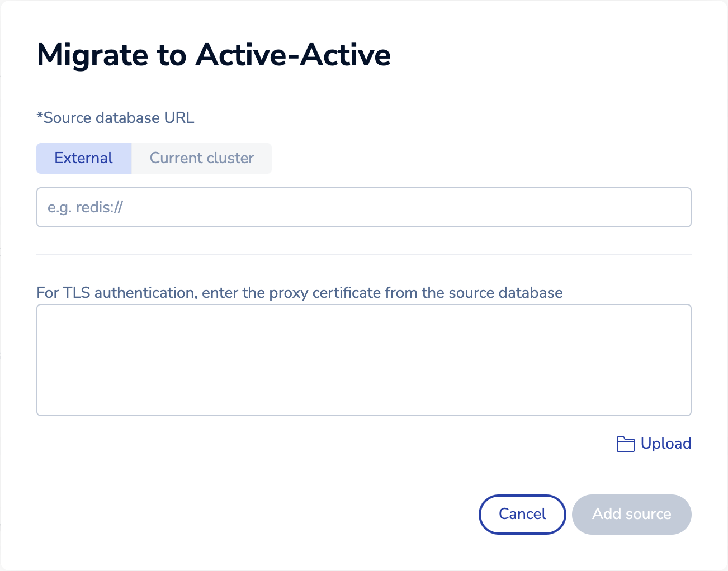Click into the proxy certificate text area
Image resolution: width=728 pixels, height=571 pixels.
(x=363, y=360)
